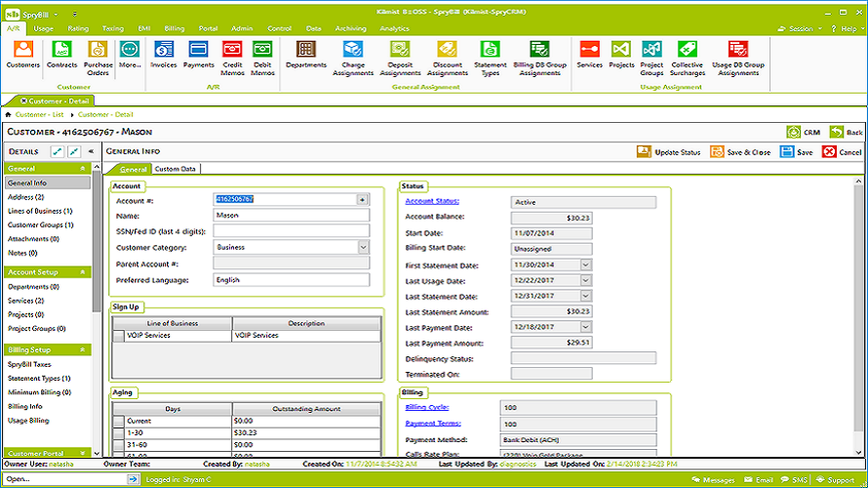868x488 pixels.
Task: Tick the 1-30 aging row selector box
Action: click(118, 433)
